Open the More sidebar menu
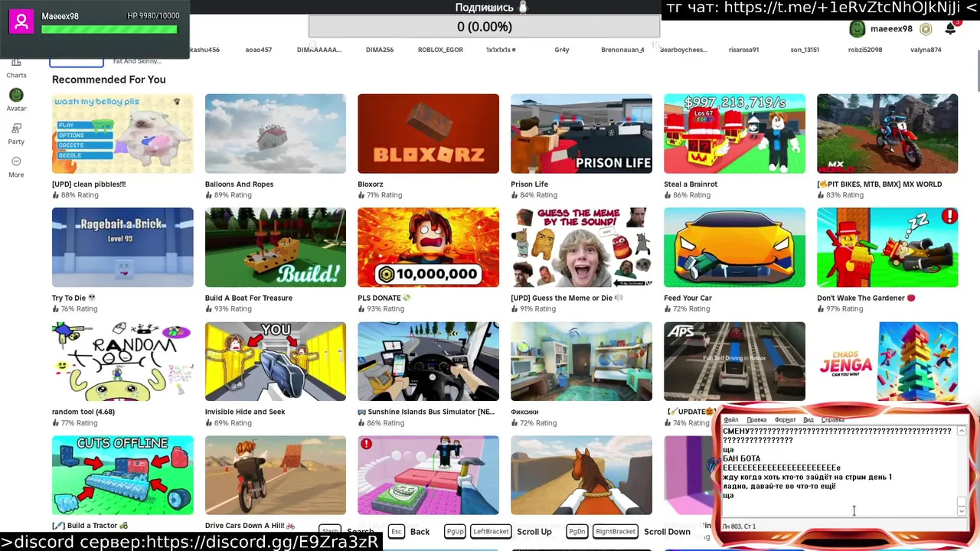This screenshot has width=980, height=551. coord(16,161)
